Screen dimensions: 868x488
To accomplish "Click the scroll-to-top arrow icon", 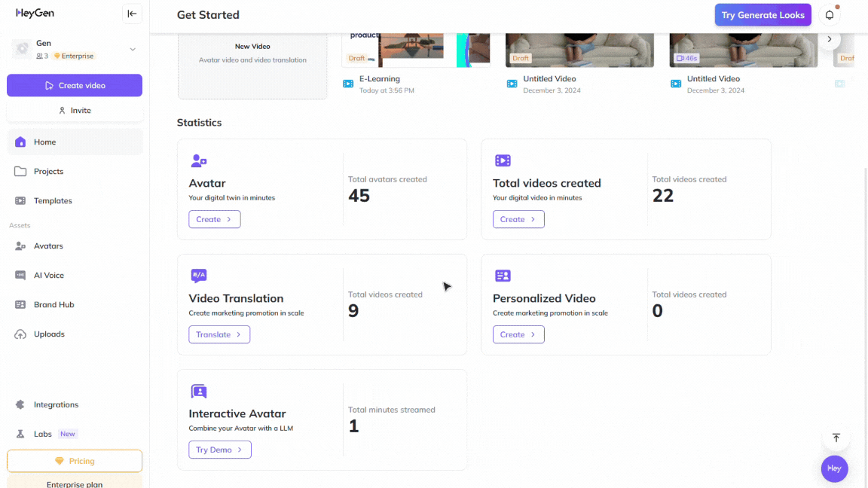I will (x=836, y=438).
